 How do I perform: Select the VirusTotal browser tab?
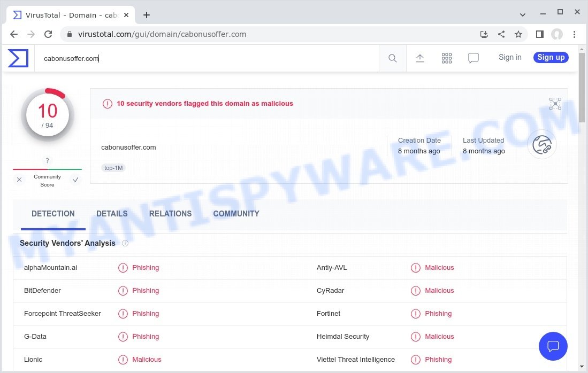pyautogui.click(x=70, y=15)
